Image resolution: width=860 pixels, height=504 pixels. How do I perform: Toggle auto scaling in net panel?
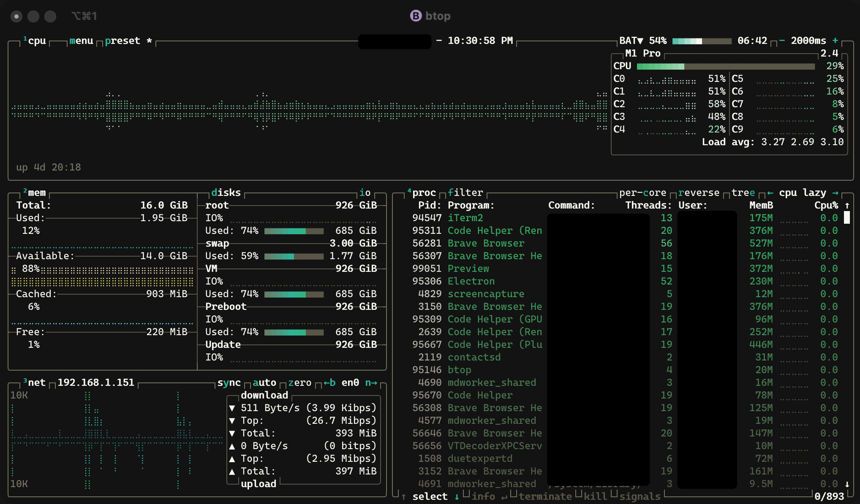[x=264, y=383]
